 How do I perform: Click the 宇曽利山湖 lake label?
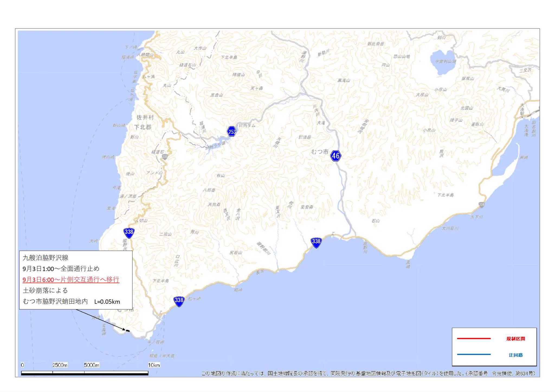coord(446,61)
